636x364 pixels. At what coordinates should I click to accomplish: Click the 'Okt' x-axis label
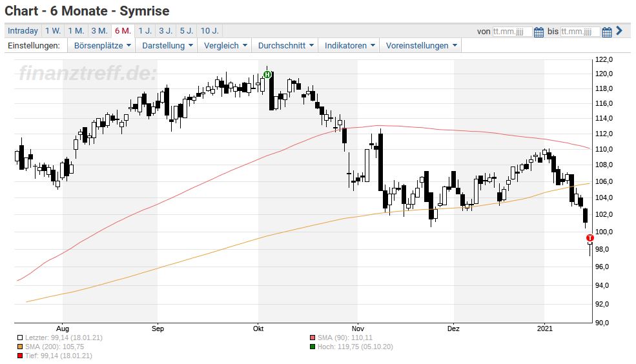coord(258,329)
